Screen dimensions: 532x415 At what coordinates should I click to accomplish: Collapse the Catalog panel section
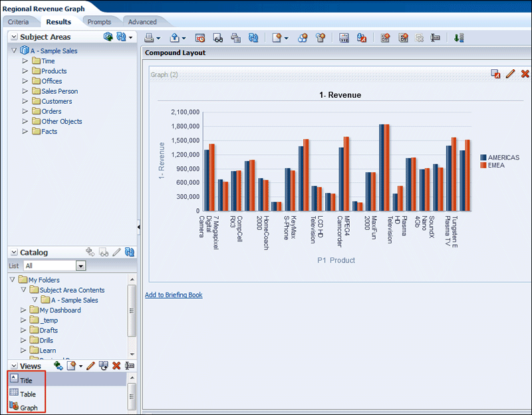(x=14, y=253)
